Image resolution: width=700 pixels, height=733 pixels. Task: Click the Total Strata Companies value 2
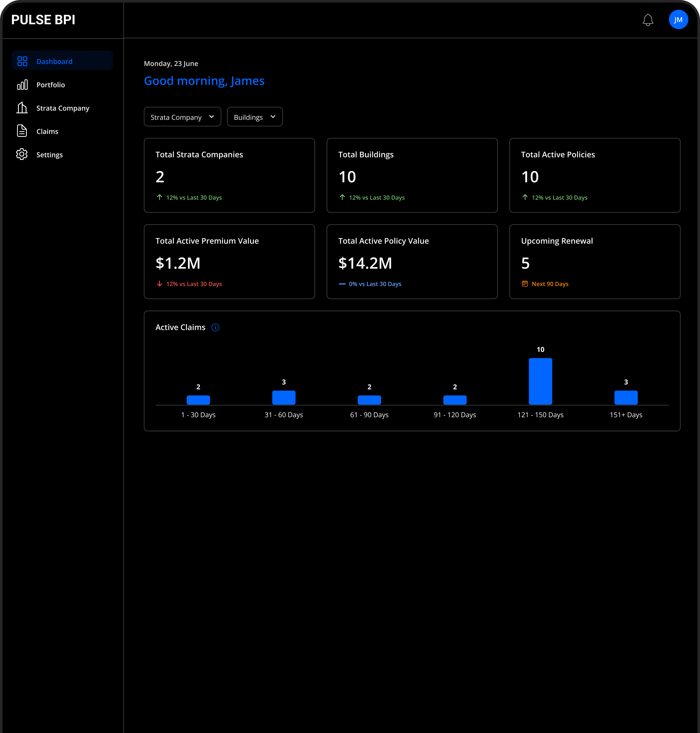(160, 177)
